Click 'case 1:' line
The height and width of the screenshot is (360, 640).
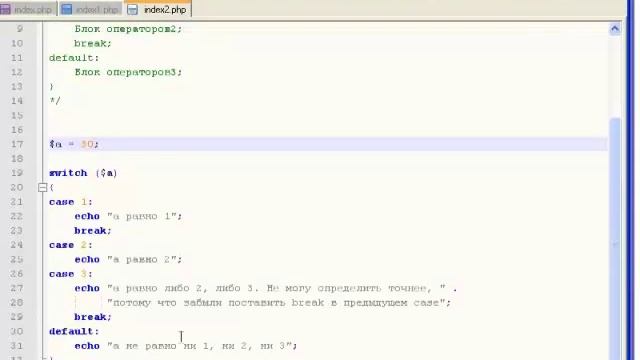pos(71,202)
